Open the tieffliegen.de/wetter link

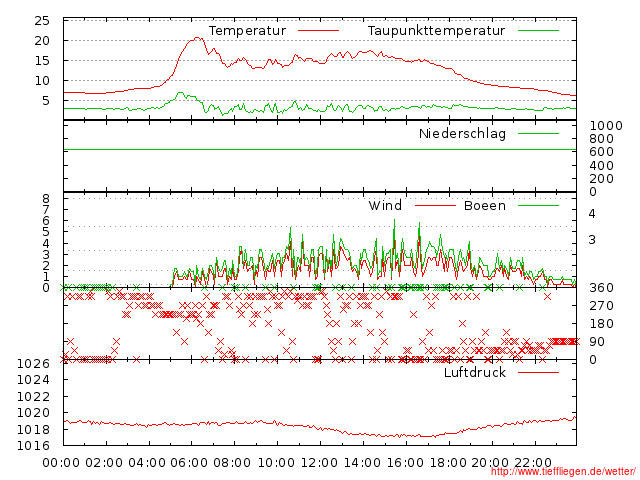pos(563,472)
